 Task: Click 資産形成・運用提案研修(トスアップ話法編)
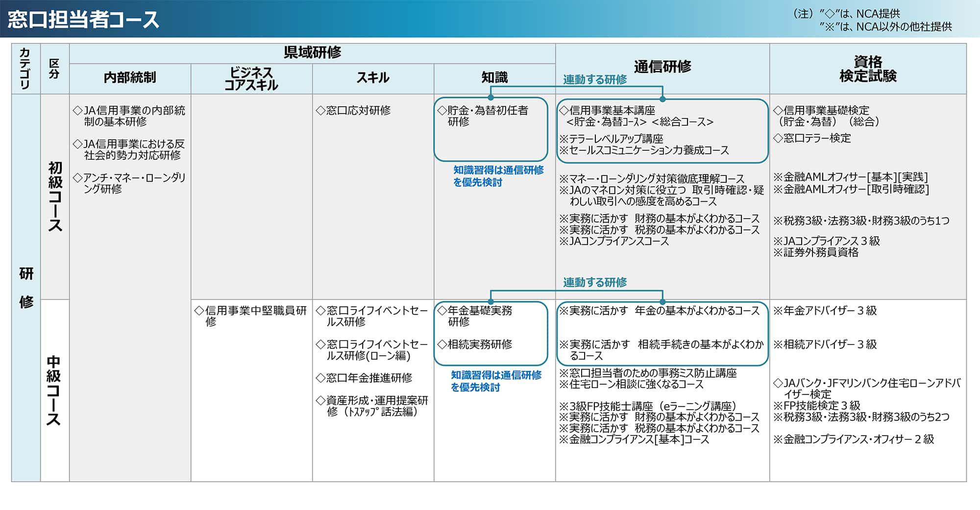tap(372, 406)
